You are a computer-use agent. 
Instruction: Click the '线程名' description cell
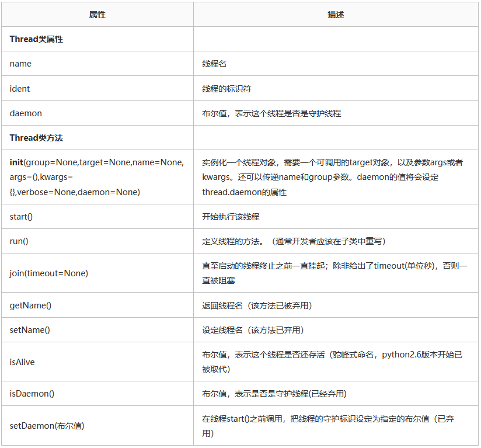pyautogui.click(x=336, y=64)
